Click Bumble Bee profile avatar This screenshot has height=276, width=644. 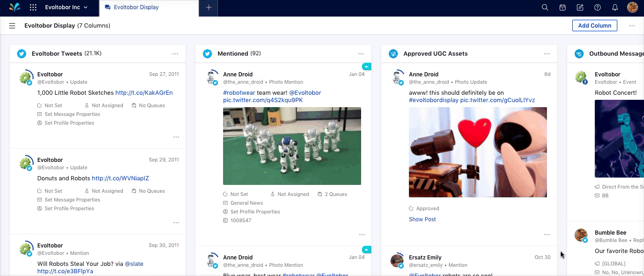pos(581,236)
